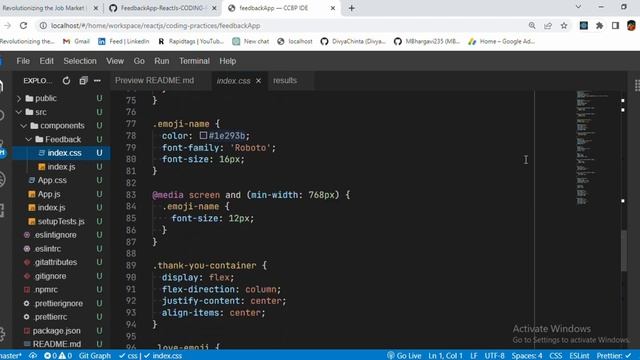The width and height of the screenshot is (640, 360).
Task: Click the editor minimap
Action: coord(592,147)
